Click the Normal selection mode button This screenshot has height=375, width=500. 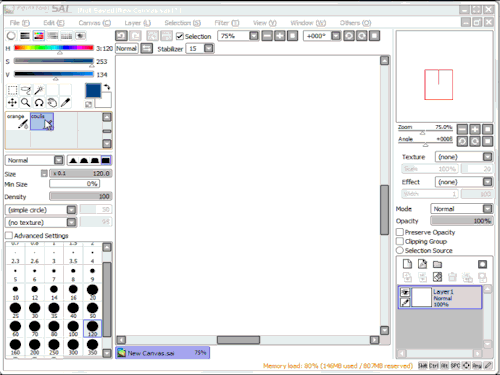pyautogui.click(x=127, y=49)
